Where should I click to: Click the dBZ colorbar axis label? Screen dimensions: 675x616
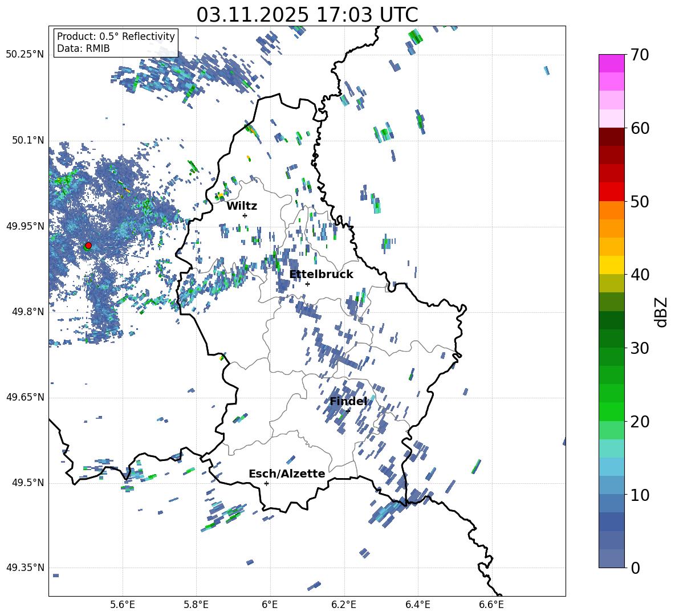(x=661, y=312)
